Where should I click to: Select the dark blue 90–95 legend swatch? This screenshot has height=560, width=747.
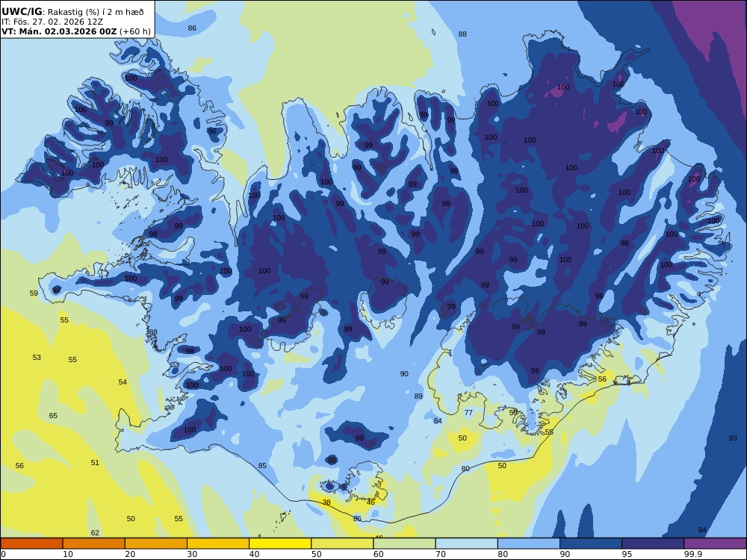coord(591,544)
